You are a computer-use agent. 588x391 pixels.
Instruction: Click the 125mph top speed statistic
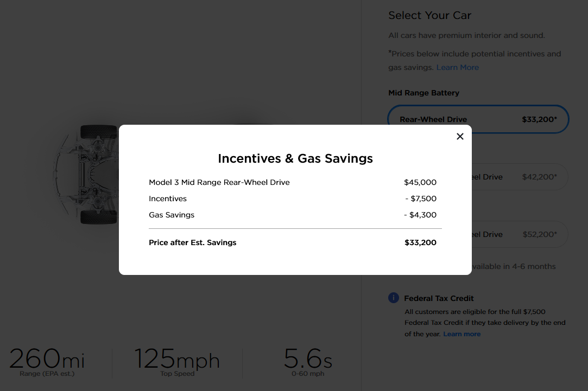coord(177,361)
